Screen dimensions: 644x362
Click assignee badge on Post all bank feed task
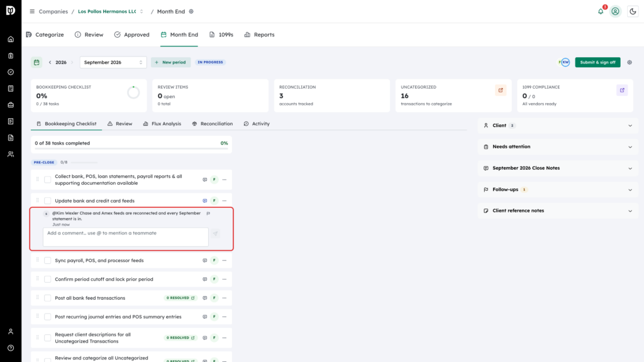click(x=214, y=298)
